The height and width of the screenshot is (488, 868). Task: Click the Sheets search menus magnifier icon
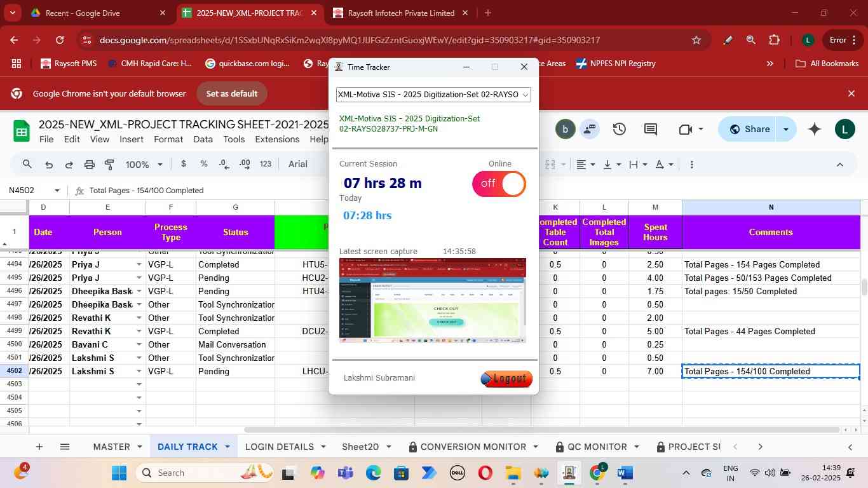tap(27, 165)
